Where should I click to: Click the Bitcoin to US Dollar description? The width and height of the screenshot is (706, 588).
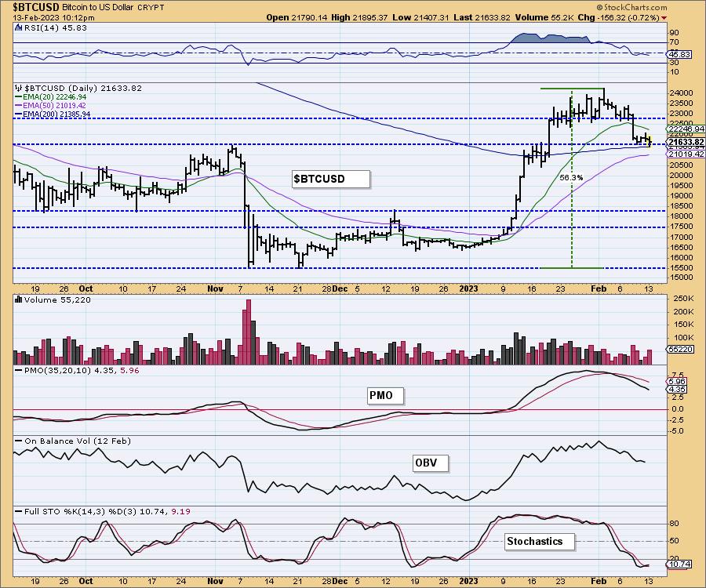tap(97, 7)
